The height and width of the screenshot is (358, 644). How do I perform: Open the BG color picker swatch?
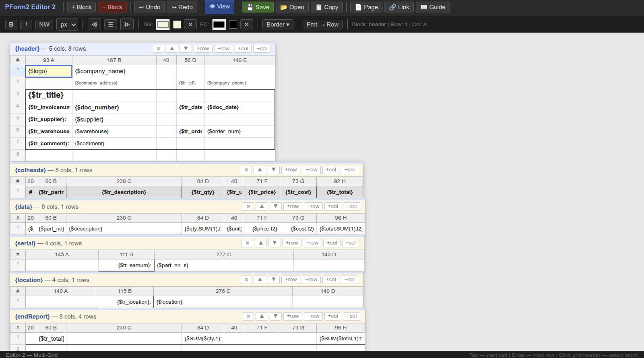pos(163,25)
